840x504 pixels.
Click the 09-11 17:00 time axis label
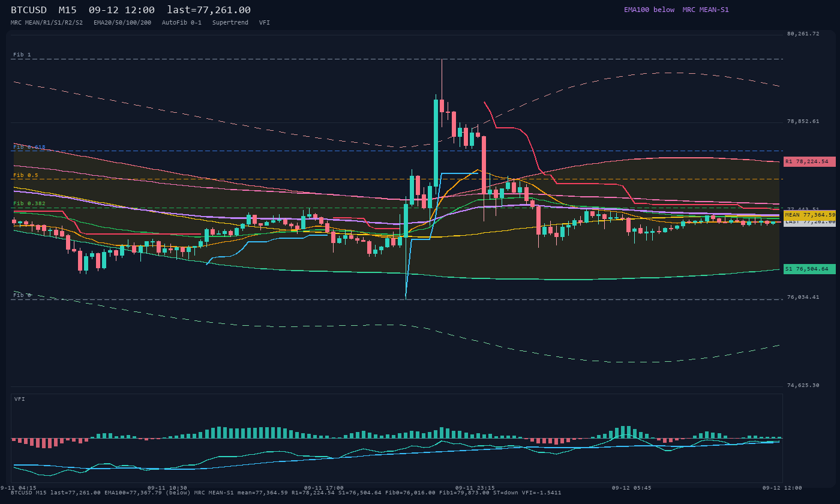pos(324,488)
